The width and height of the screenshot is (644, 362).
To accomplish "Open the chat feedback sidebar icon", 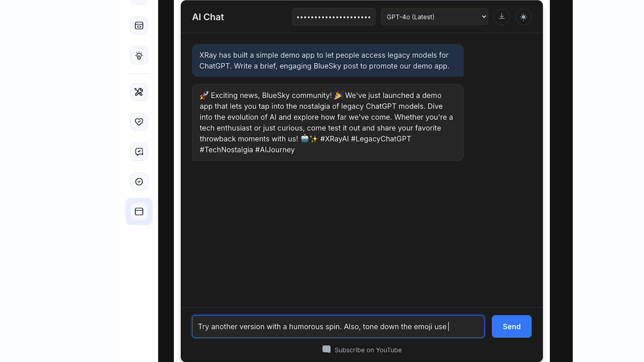I will (x=139, y=152).
